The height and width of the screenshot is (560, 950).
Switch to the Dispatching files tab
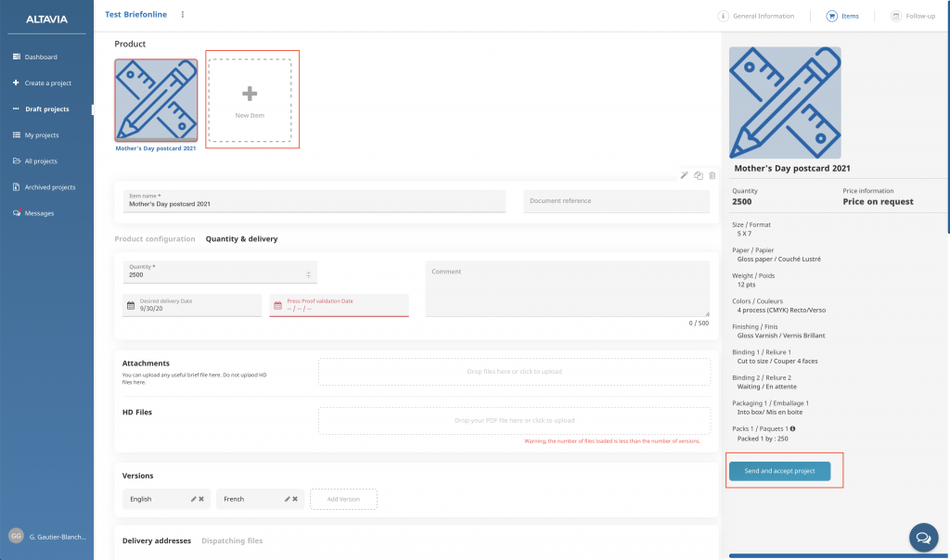[x=232, y=541]
